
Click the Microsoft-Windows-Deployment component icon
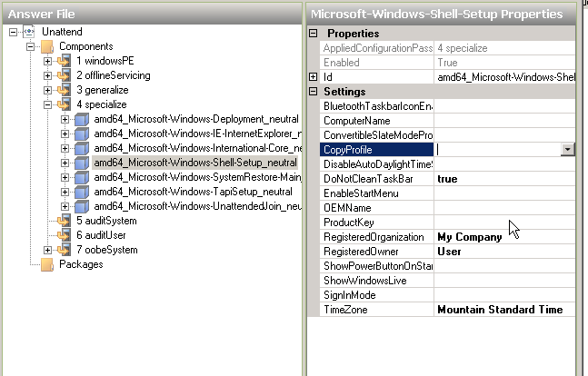(82, 119)
